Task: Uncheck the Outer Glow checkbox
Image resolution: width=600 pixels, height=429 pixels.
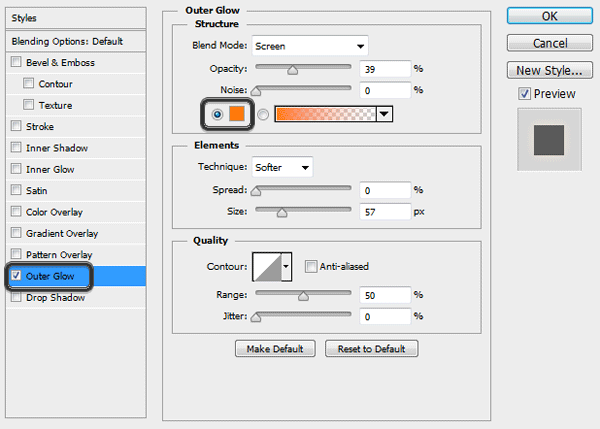Action: [x=15, y=276]
